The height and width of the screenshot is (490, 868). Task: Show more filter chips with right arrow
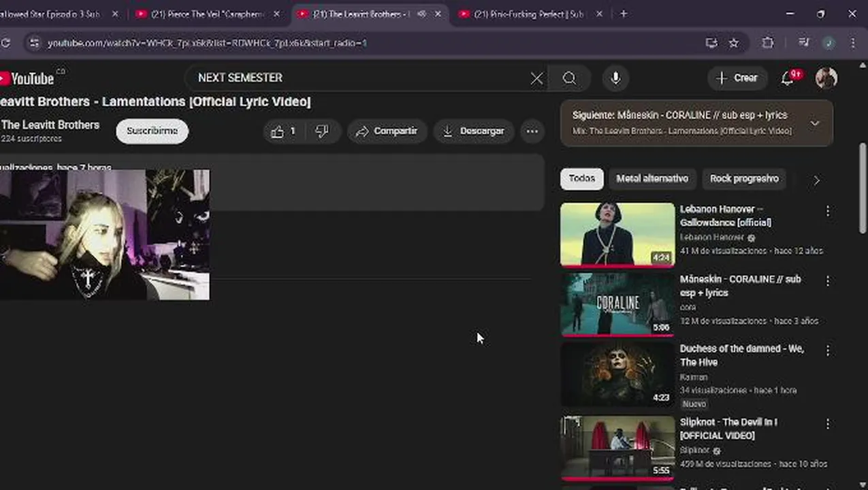pos(816,180)
